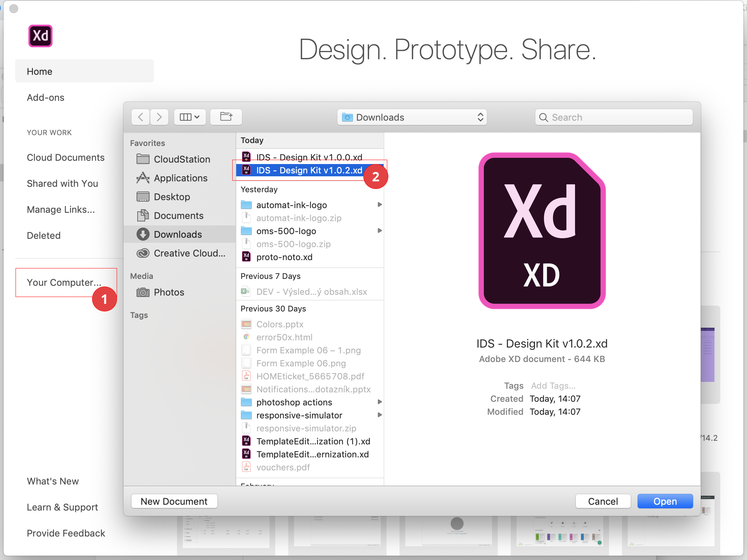Image resolution: width=747 pixels, height=560 pixels.
Task: Click Your Computer... in XD sidebar
Action: pyautogui.click(x=64, y=283)
